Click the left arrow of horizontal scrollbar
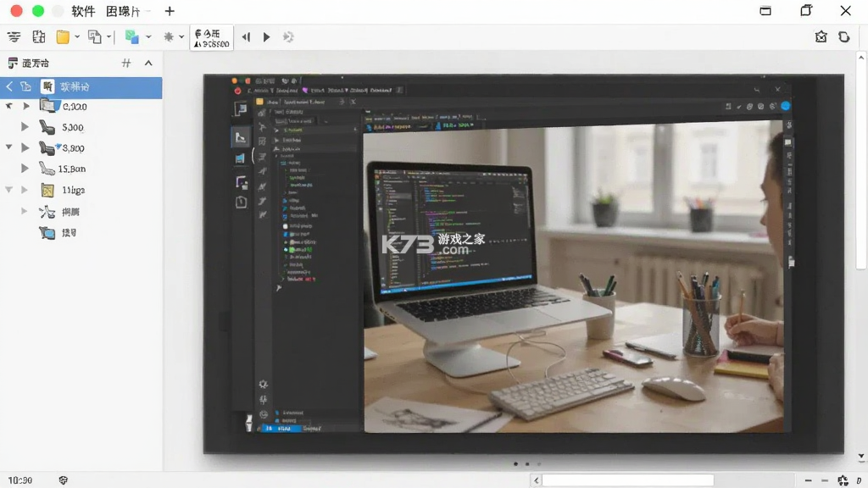The image size is (868, 488). point(536,480)
